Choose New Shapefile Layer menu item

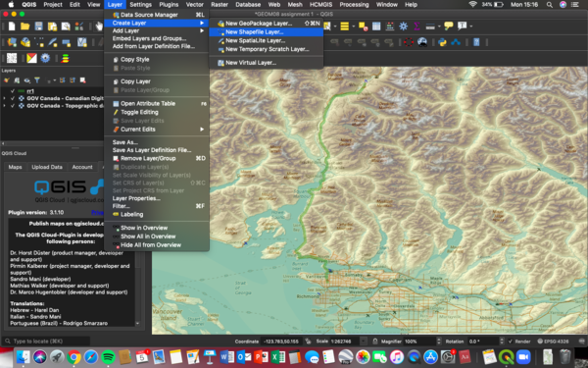(x=266, y=32)
